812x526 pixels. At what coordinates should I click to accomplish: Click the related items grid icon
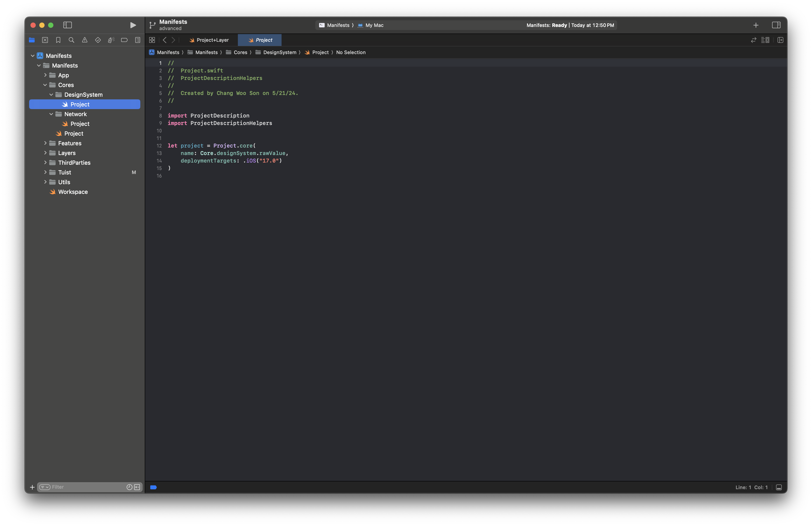click(x=152, y=40)
